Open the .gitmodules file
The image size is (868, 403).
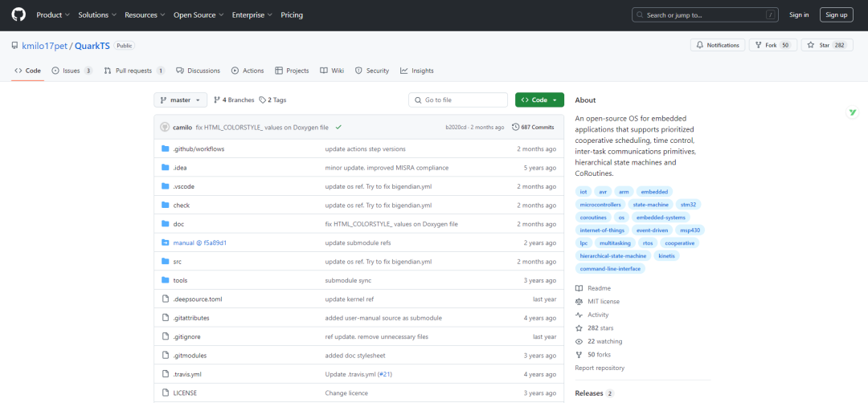pyautogui.click(x=190, y=356)
